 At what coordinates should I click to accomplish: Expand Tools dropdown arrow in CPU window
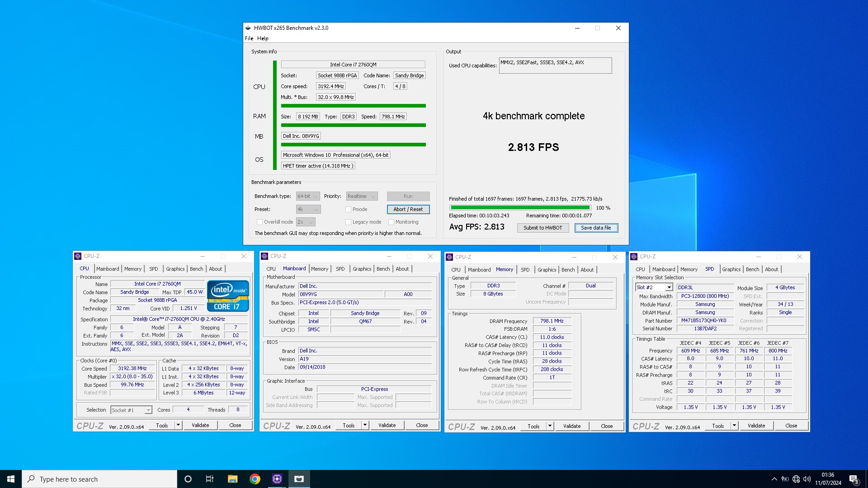point(178,425)
